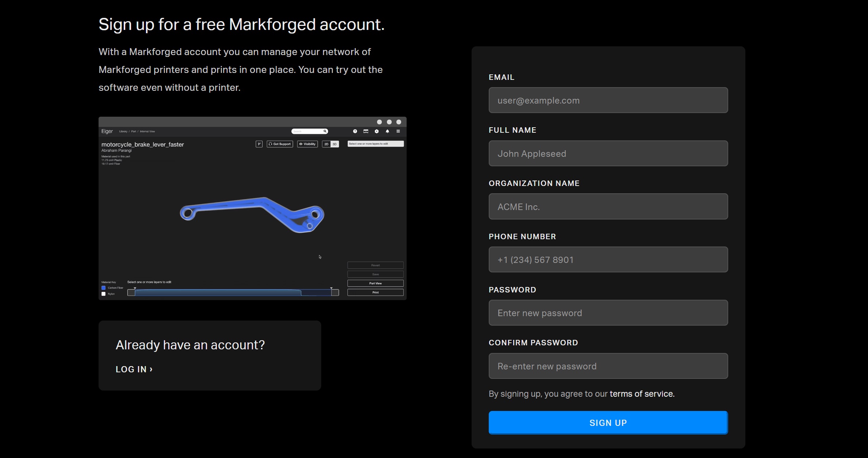Click the help question mark icon in Eiger

(x=355, y=131)
